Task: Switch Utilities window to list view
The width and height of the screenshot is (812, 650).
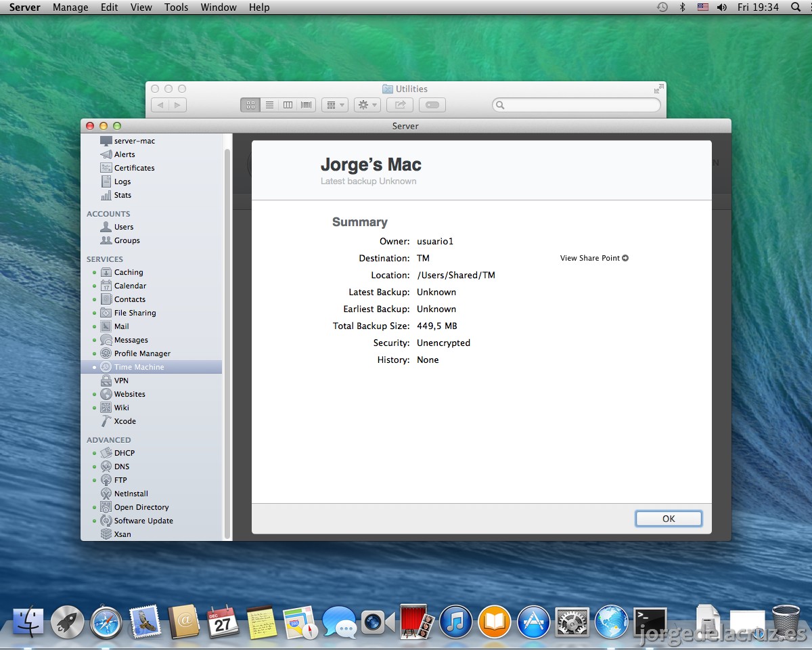Action: 269,105
